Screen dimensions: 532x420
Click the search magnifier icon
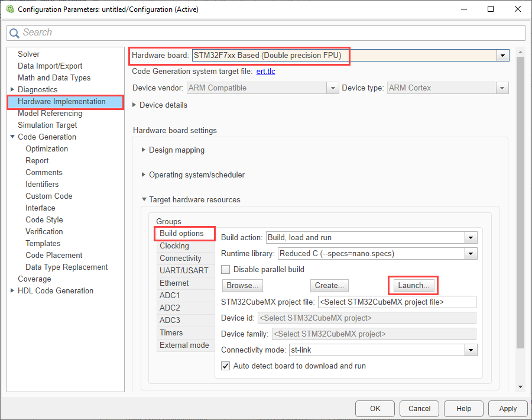[14, 33]
